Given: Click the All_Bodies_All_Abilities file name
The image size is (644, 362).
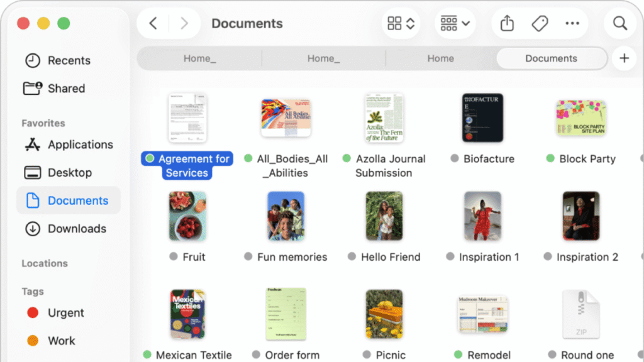Looking at the screenshot, I should 292,166.
